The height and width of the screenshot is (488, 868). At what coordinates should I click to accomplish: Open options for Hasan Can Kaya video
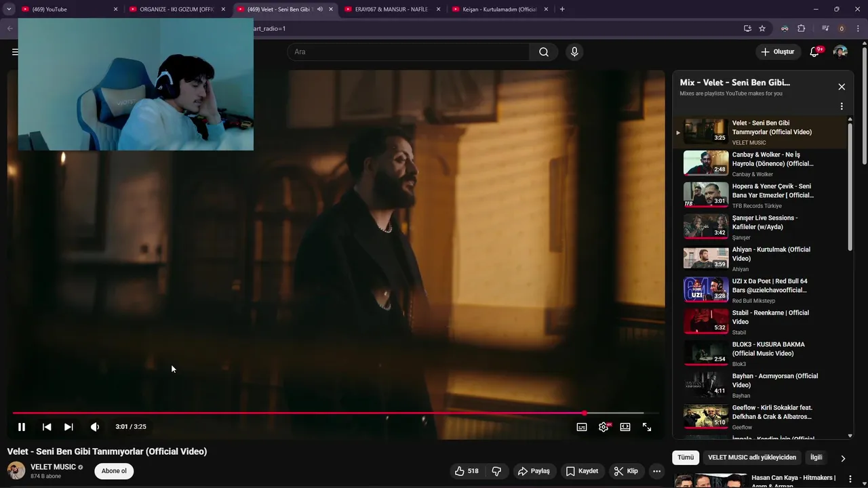pyautogui.click(x=850, y=479)
